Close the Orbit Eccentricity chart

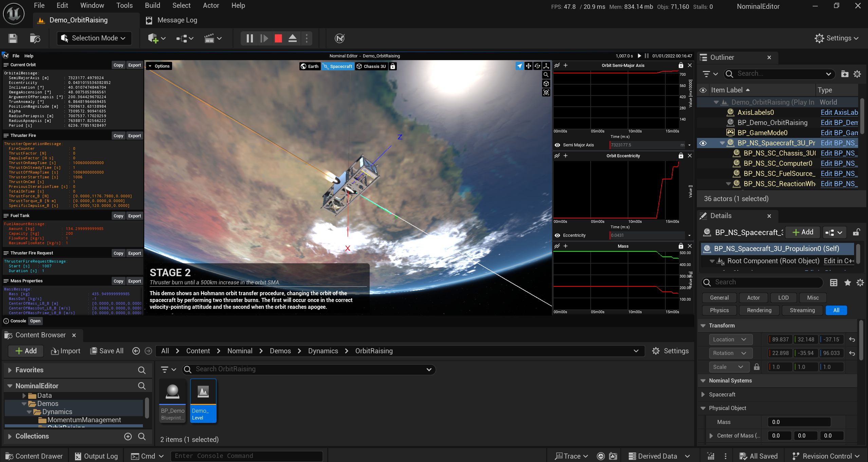click(689, 156)
